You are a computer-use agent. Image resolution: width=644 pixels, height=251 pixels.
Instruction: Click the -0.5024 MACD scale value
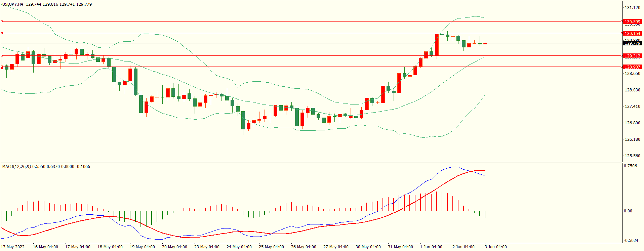[x=631, y=241]
